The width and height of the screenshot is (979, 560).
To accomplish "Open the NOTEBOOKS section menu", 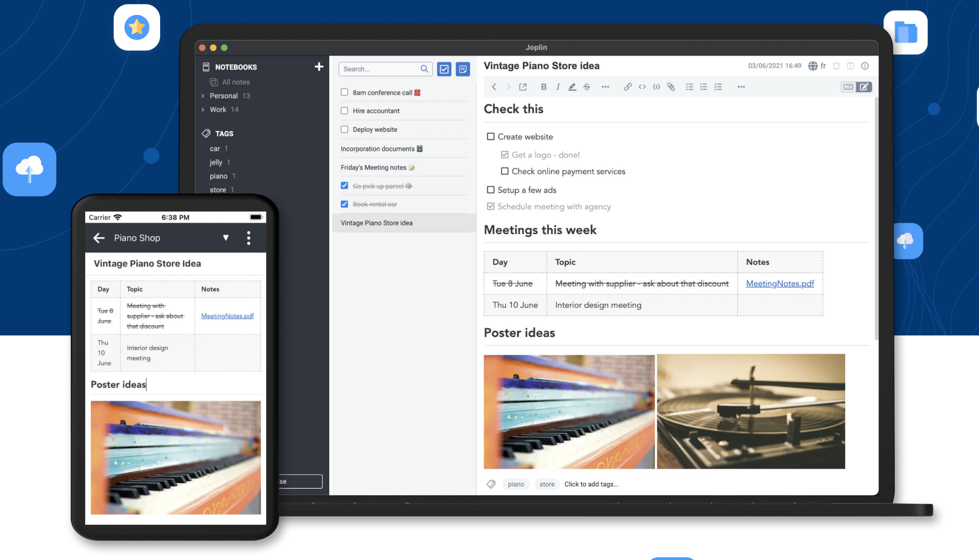I will click(x=235, y=67).
